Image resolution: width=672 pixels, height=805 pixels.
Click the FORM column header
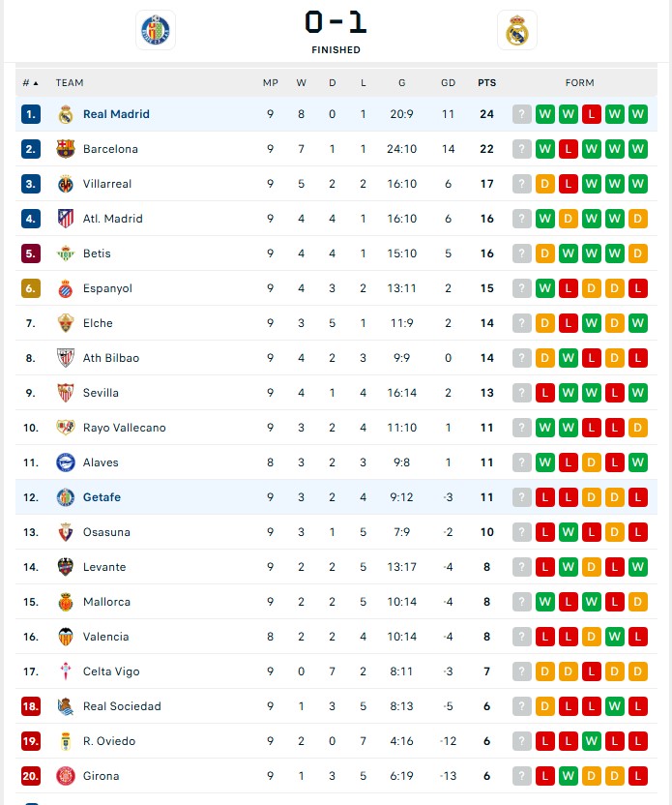pos(579,83)
